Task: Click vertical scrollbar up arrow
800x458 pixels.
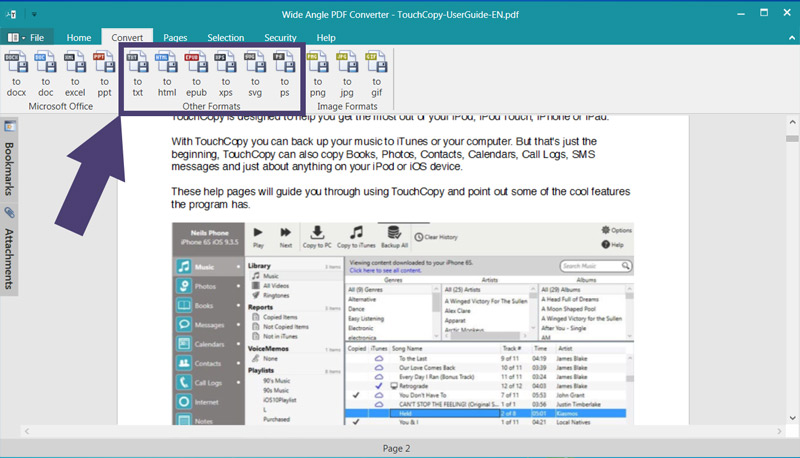Action: (x=792, y=122)
